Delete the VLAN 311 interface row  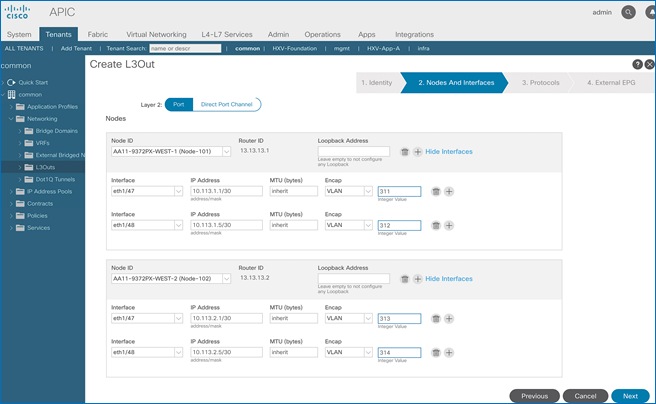[436, 191]
